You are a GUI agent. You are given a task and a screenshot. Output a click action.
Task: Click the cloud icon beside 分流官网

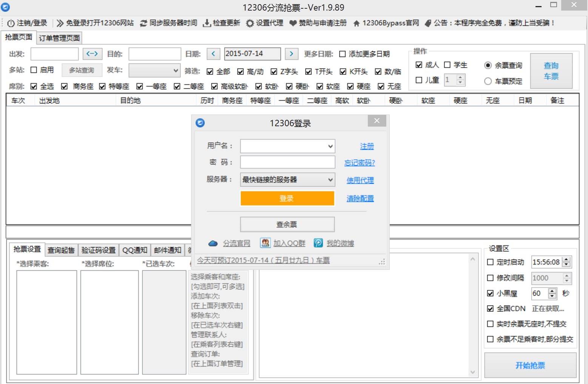point(213,243)
